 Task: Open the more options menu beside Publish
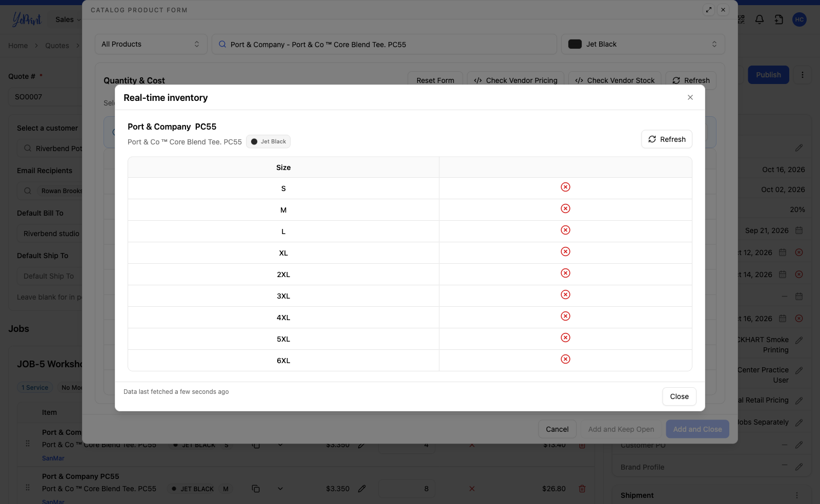coord(803,75)
